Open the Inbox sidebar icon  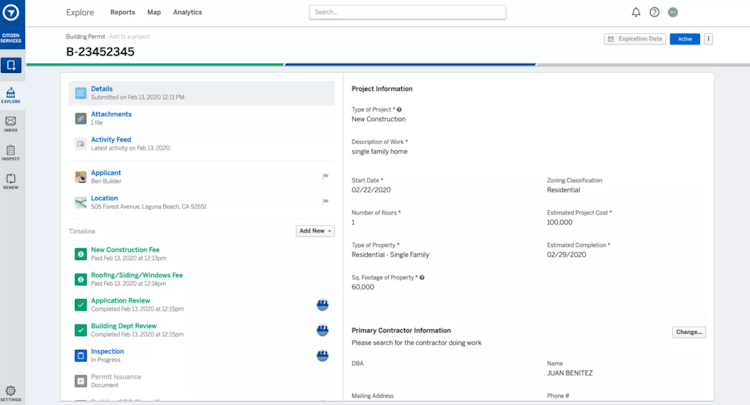click(x=11, y=123)
